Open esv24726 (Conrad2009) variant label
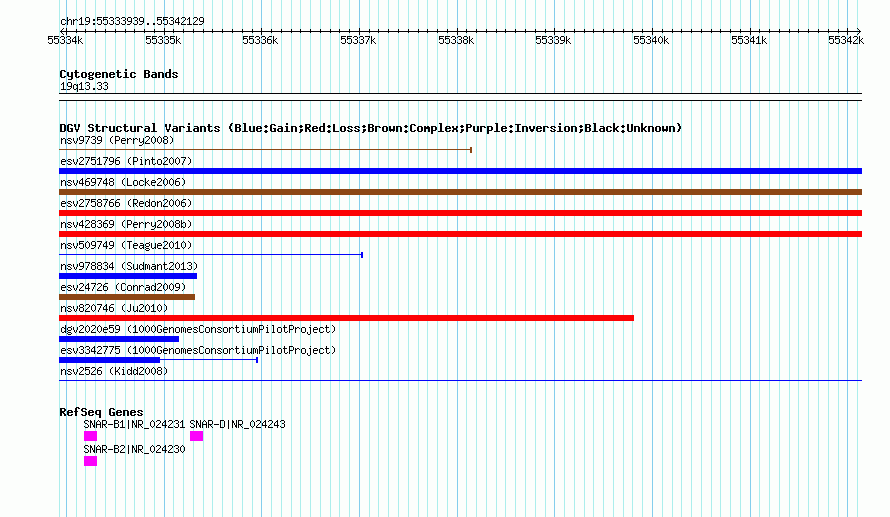The width and height of the screenshot is (890, 517). (123, 287)
